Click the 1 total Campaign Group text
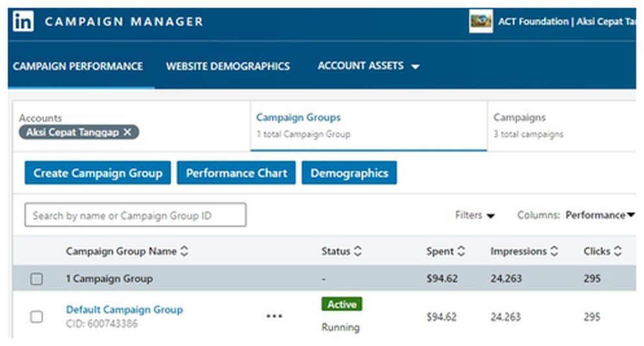Viewport: 644px width, 346px height. [303, 134]
